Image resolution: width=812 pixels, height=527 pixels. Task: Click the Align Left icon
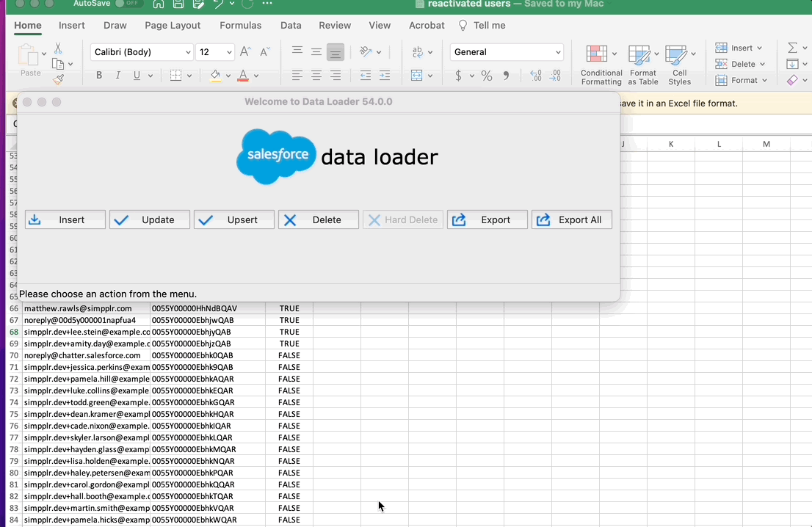297,76
